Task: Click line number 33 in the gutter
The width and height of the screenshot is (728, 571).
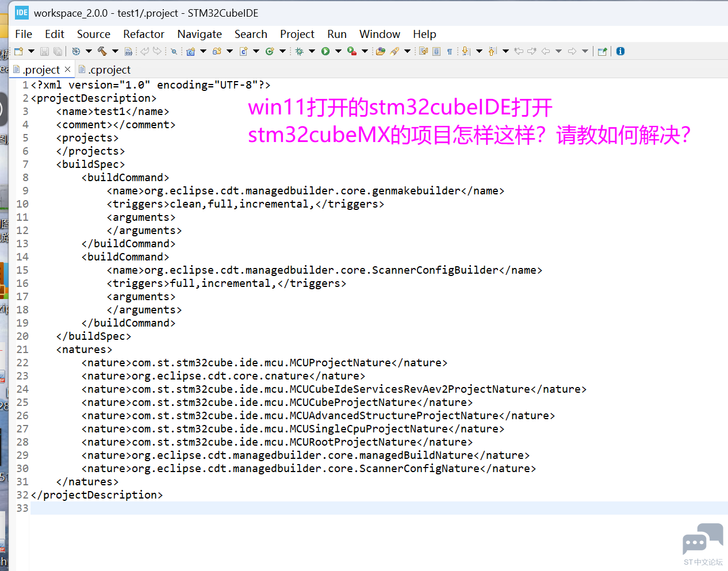Action: [22, 508]
